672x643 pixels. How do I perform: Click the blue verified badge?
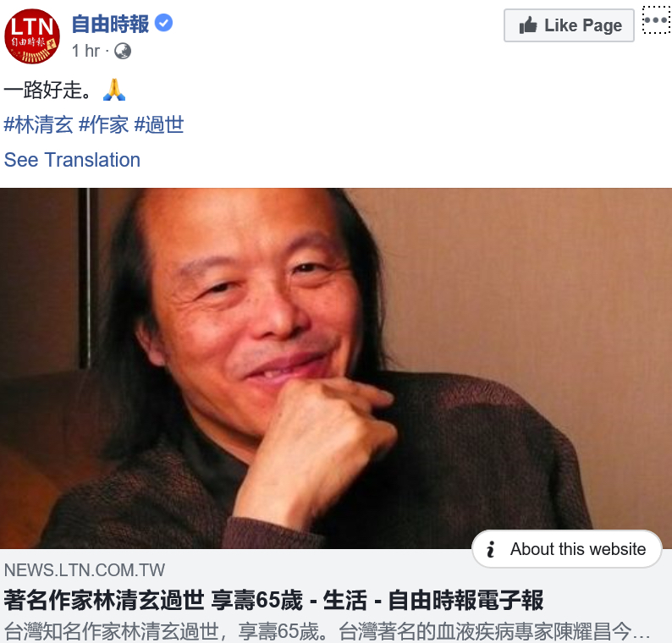coord(163,23)
